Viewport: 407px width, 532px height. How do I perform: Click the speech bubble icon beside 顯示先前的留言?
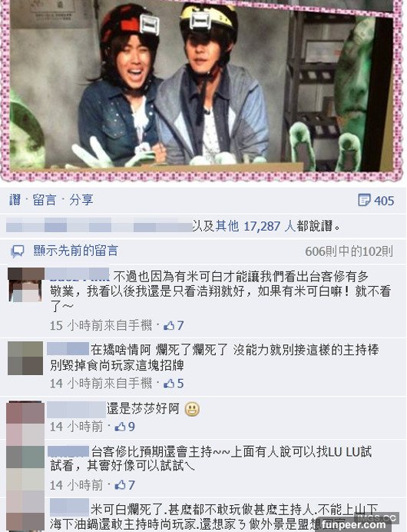[18, 251]
